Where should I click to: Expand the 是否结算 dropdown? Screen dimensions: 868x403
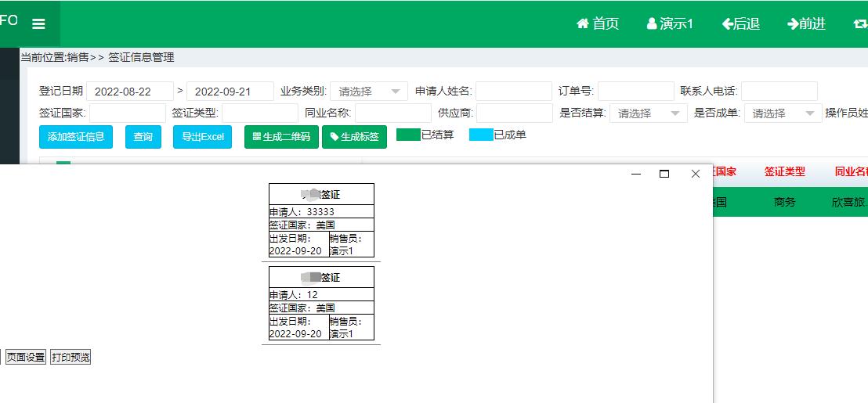pyautogui.click(x=648, y=113)
